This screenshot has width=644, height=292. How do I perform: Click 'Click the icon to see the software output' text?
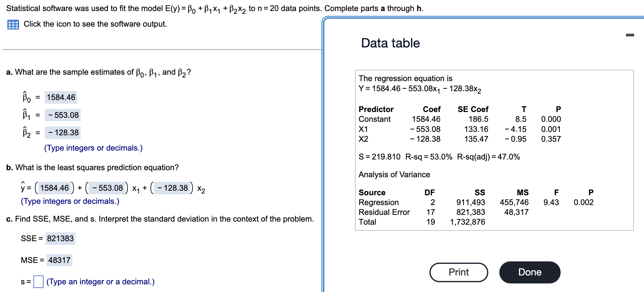pyautogui.click(x=95, y=24)
